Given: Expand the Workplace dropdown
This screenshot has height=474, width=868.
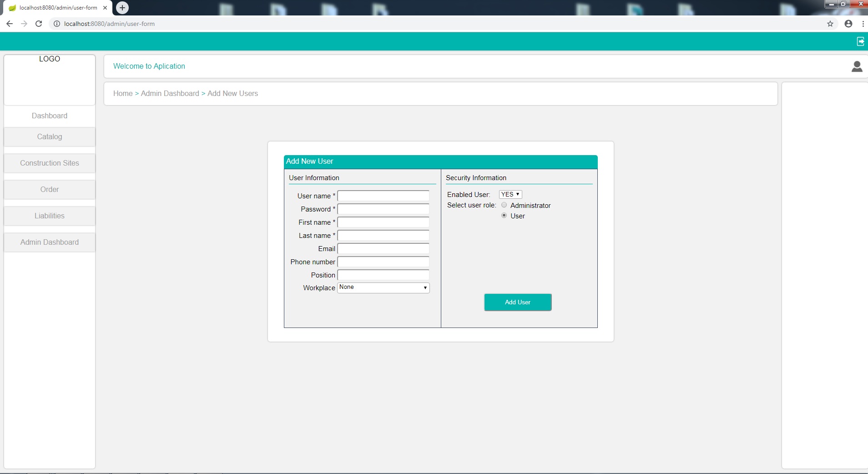Looking at the screenshot, I should tap(384, 287).
